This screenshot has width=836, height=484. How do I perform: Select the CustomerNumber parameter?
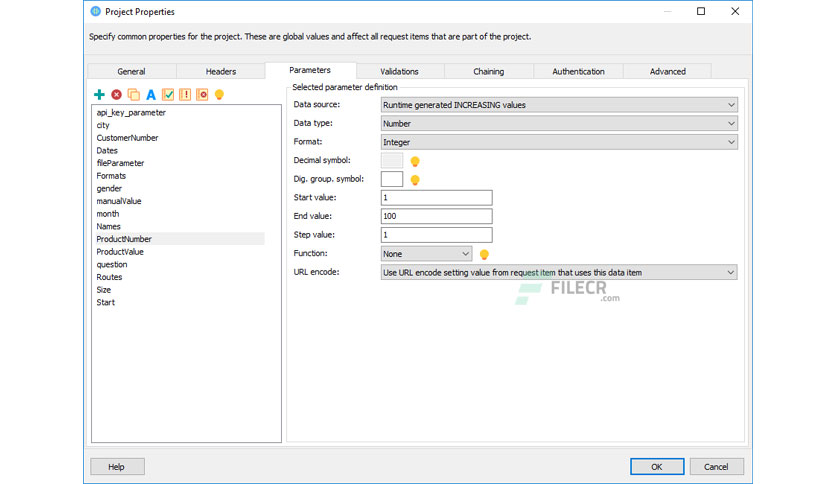[x=127, y=138]
